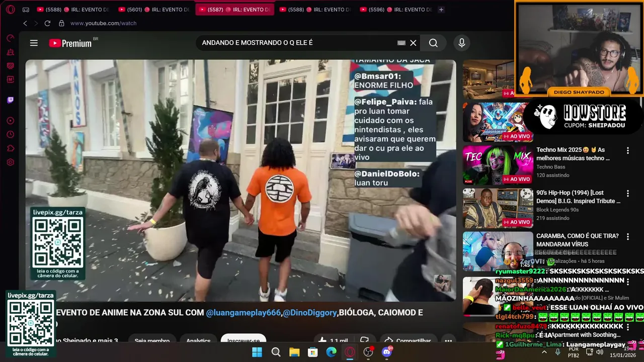Screen dimensions: 644x362
Task: Clear the YouTube search text
Action: coord(413,43)
